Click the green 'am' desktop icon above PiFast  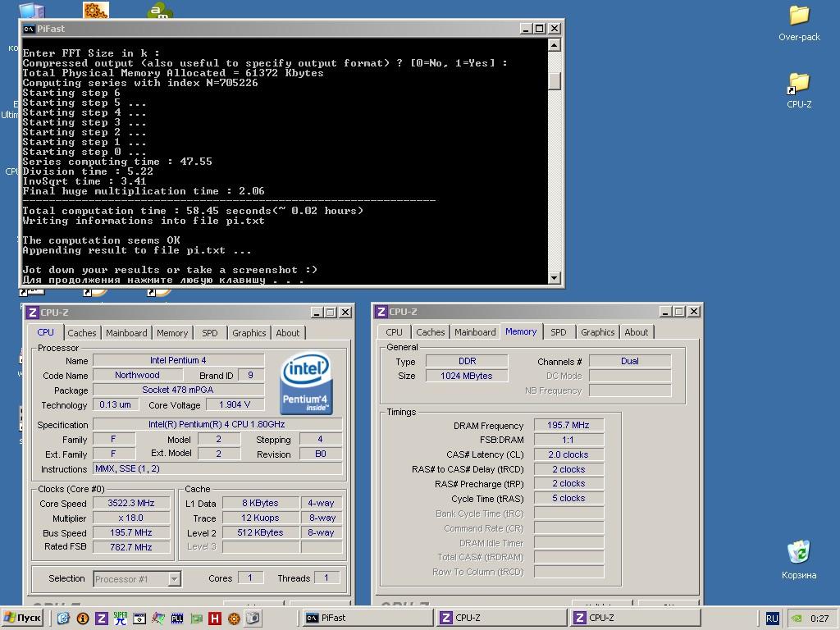point(160,10)
